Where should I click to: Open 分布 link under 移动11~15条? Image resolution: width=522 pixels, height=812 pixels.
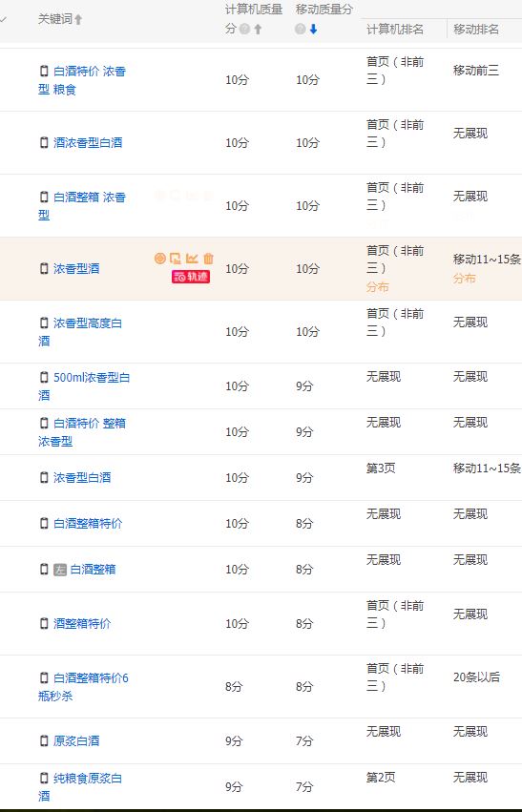coord(465,278)
